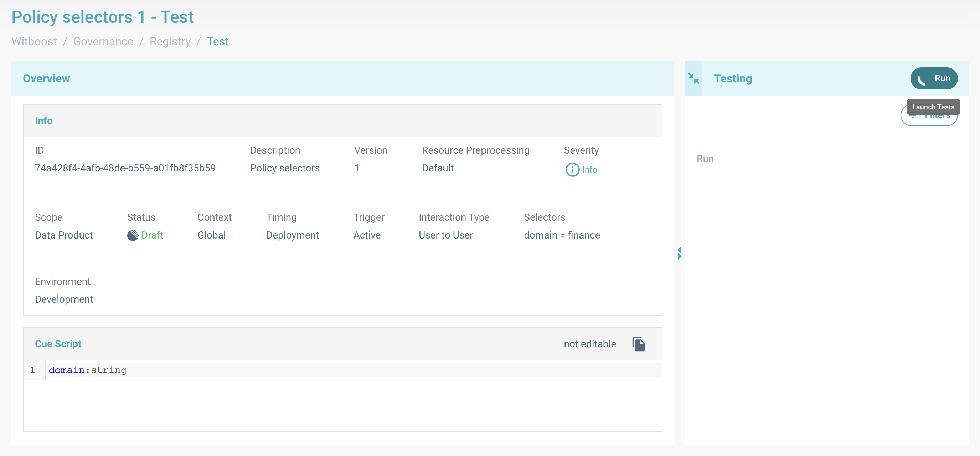Viewport: 980px width, 456px height.
Task: Click the Overview panel header
Action: pos(46,78)
